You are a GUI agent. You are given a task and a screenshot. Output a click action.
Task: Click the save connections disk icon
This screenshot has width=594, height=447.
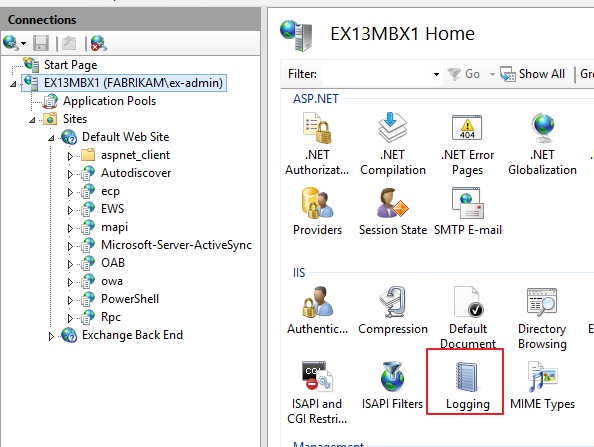(41, 43)
